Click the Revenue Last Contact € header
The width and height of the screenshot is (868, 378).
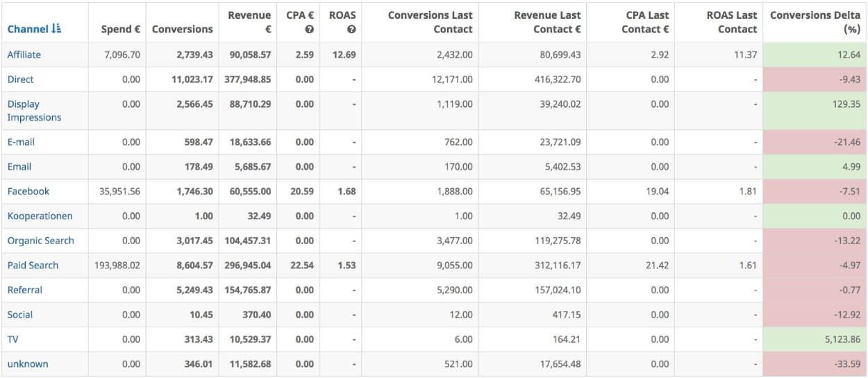pos(547,22)
